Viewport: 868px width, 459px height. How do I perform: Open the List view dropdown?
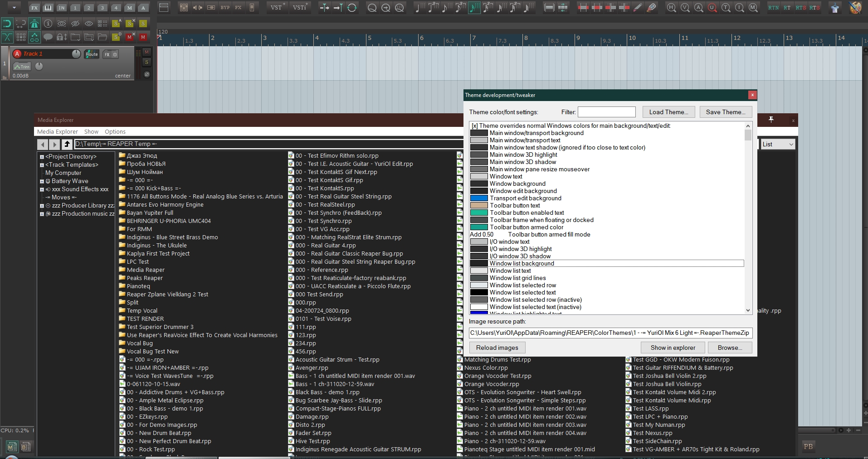coord(778,144)
